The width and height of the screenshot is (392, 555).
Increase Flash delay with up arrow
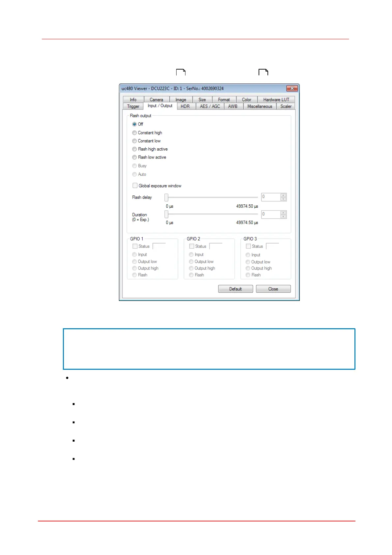tap(283, 195)
